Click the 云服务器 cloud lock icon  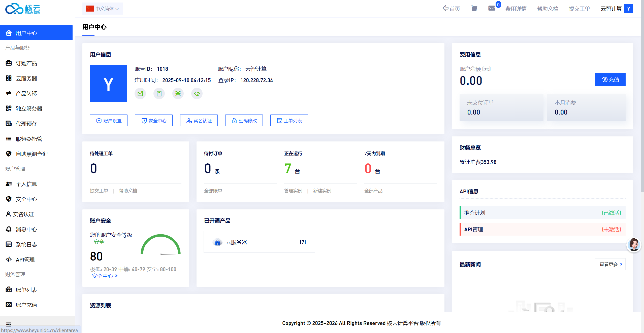[x=217, y=242]
